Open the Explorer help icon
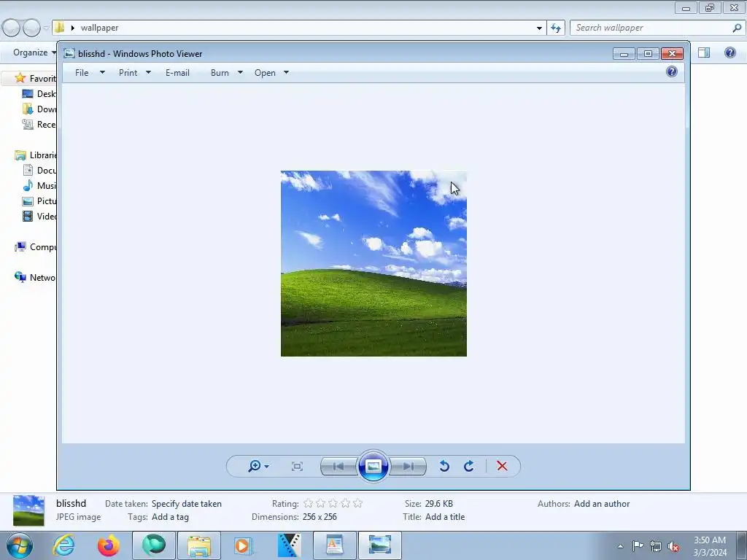The width and height of the screenshot is (747, 560). [729, 52]
